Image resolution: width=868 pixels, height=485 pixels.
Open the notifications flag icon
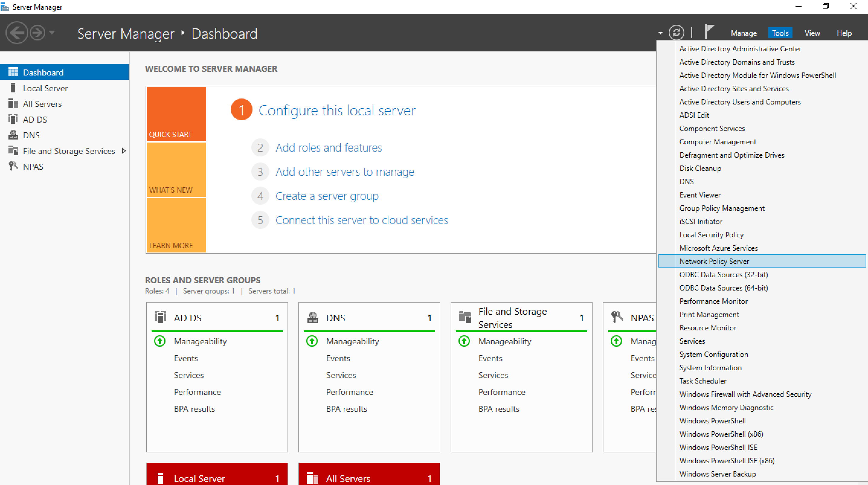(x=709, y=32)
